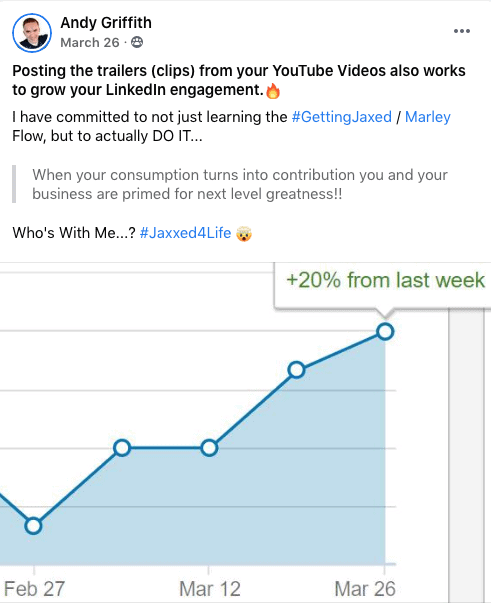Open the Marley tagged profile link
The image size is (491, 604).
point(427,117)
